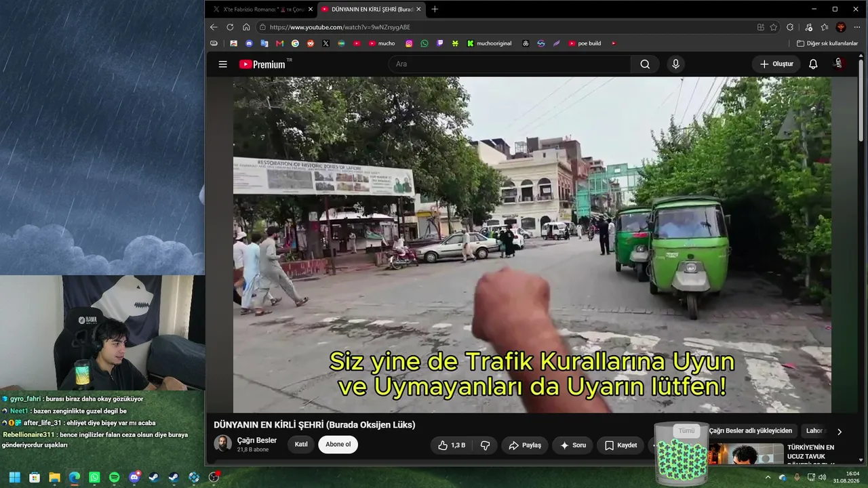
Task: Open the 'Çağrı Besler' channel name link
Action: coord(257,441)
